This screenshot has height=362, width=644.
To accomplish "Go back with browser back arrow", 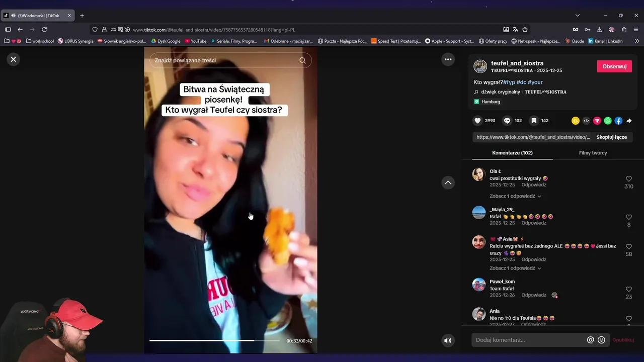I will [20, 30].
